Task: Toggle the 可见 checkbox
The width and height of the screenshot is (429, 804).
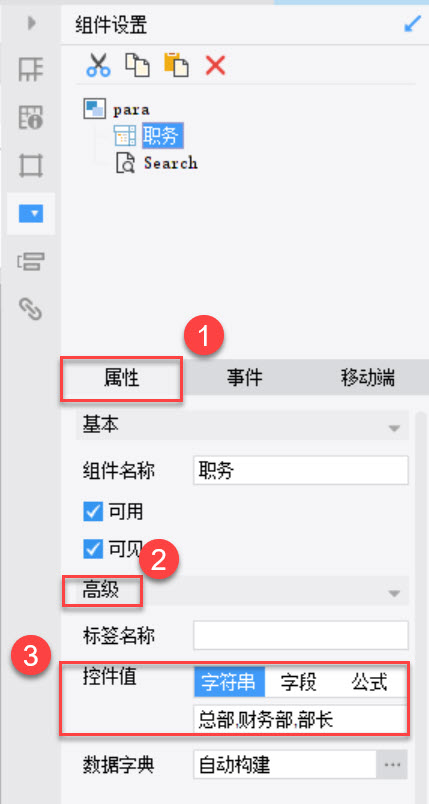Action: coord(93,550)
